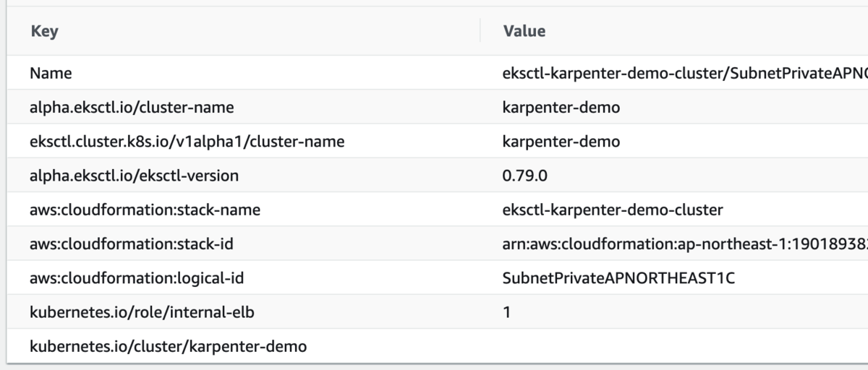Select the eksctl-karpenter-demo-cluster/SubnetPrivate value
Image resolution: width=868 pixels, height=370 pixels.
(x=685, y=73)
